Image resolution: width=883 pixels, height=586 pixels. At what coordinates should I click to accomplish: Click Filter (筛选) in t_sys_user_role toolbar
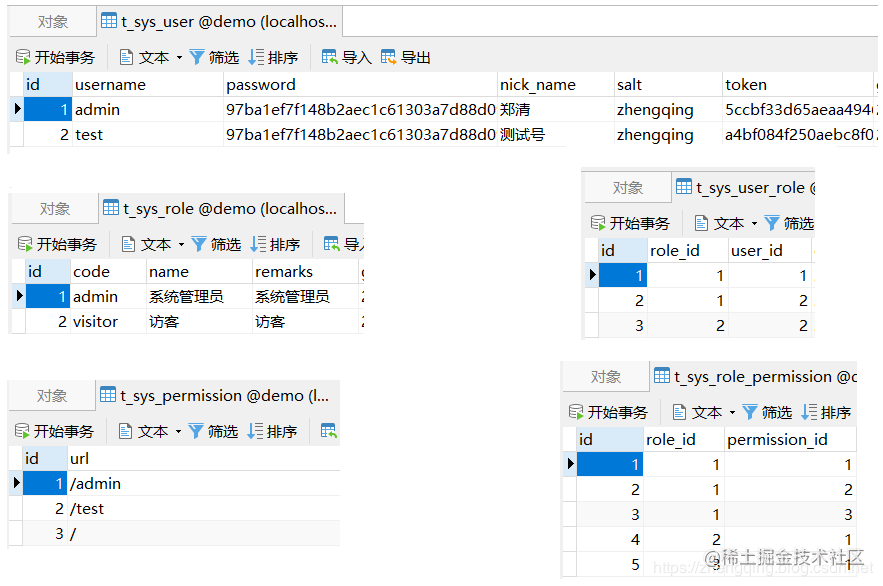tap(790, 223)
